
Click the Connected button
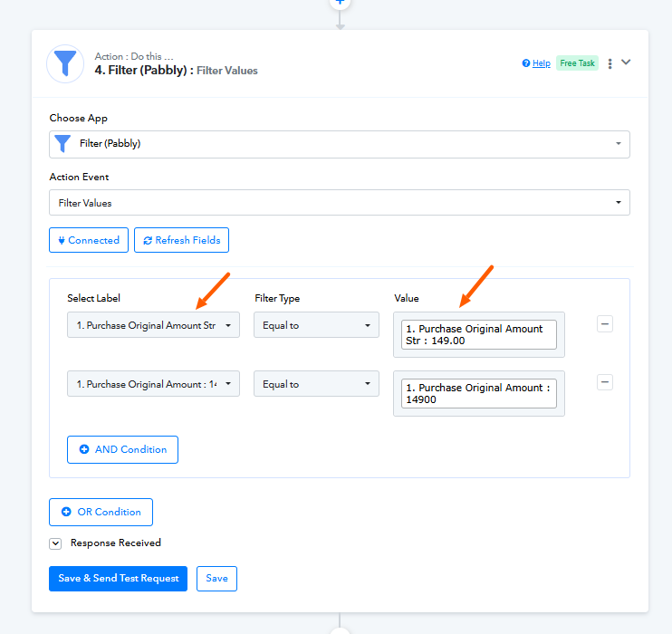point(89,240)
